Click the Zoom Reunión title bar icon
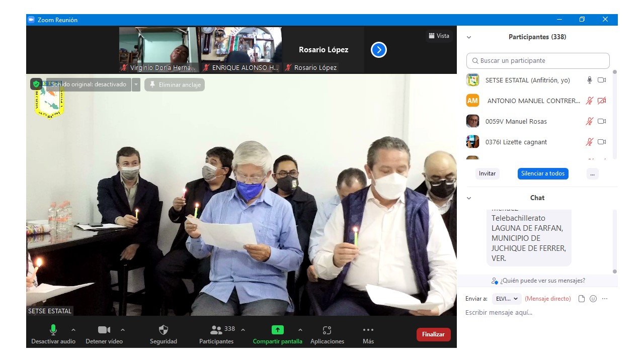Image resolution: width=644 pixels, height=362 pixels. point(31,20)
